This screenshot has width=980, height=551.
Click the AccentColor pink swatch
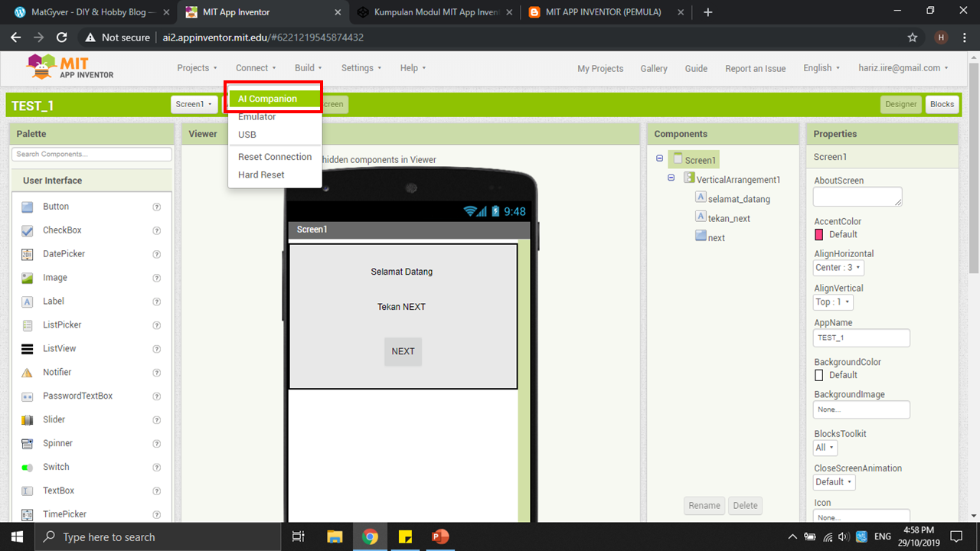pyautogui.click(x=818, y=234)
